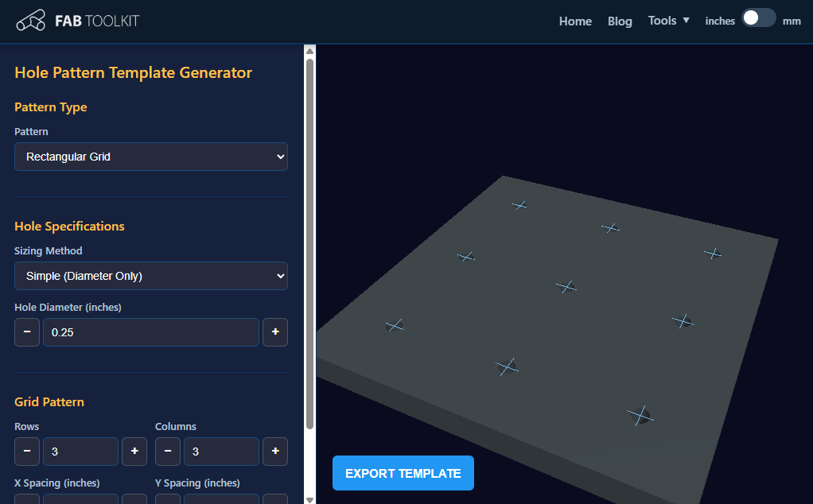Click the FAB Toolkit wireframe logo icon
This screenshot has height=504, width=813.
click(30, 20)
